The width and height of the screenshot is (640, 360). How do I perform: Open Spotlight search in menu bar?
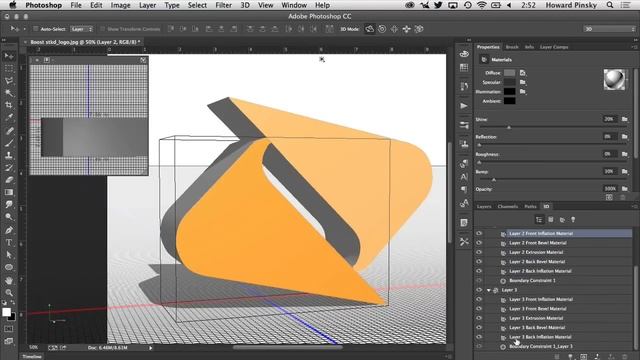tap(610, 5)
